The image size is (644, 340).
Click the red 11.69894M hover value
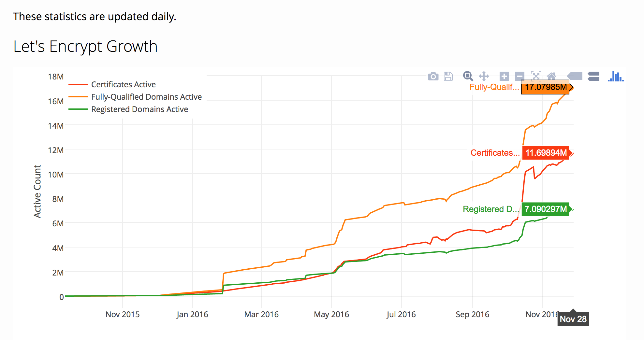tap(546, 153)
